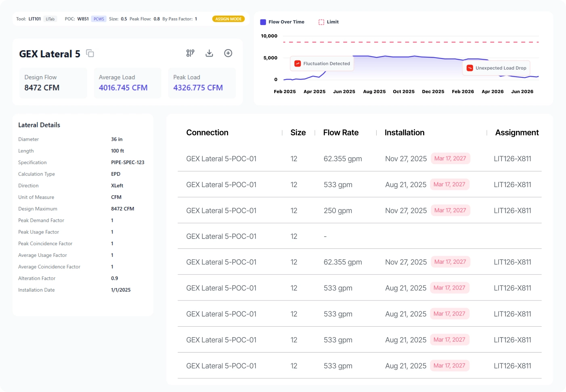Switch to the LITab tab
This screenshot has height=392, width=566.
[x=50, y=19]
